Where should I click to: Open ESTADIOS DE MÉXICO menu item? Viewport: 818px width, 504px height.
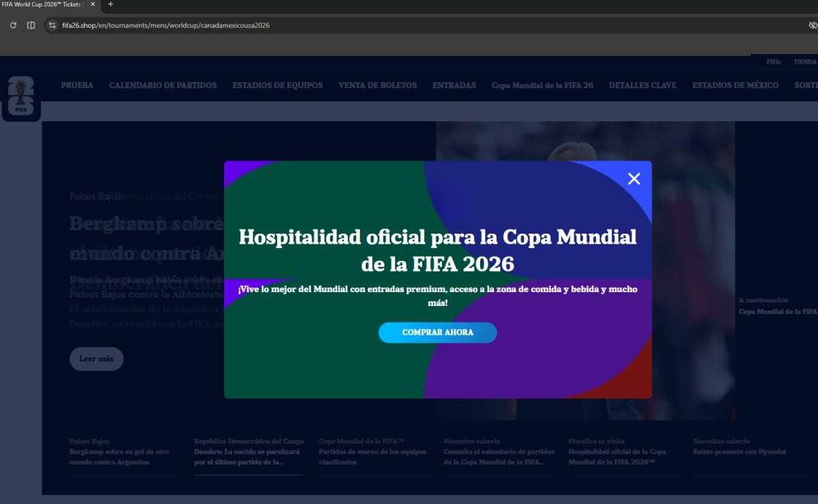[736, 85]
